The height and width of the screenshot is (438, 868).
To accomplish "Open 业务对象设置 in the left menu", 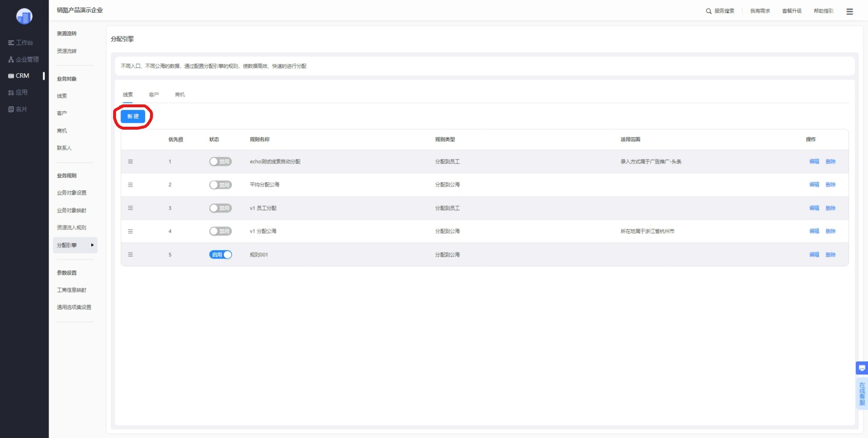I will tap(72, 193).
